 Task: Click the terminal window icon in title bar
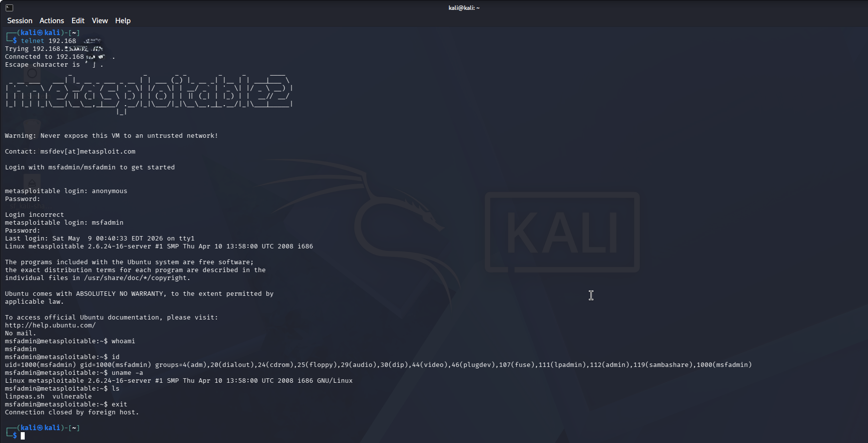click(x=9, y=8)
